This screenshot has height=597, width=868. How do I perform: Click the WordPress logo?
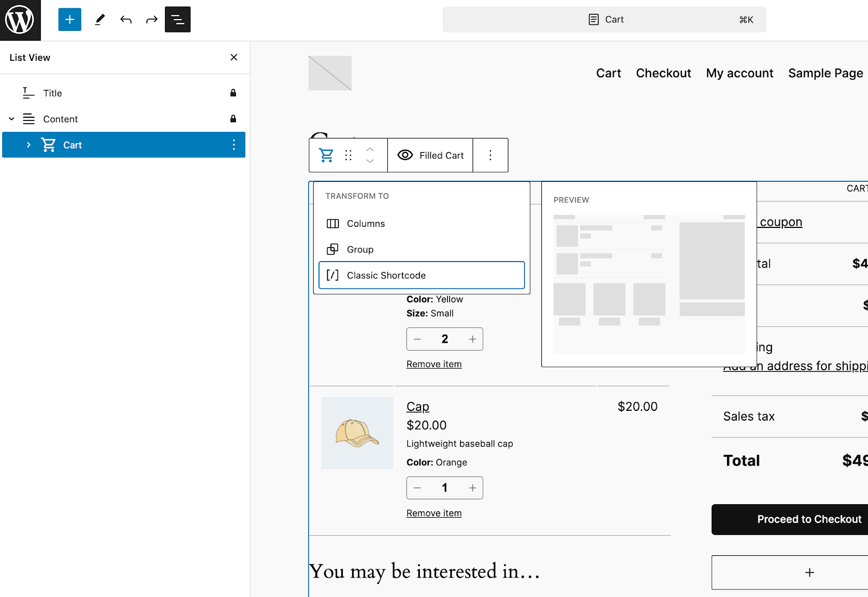(x=20, y=20)
